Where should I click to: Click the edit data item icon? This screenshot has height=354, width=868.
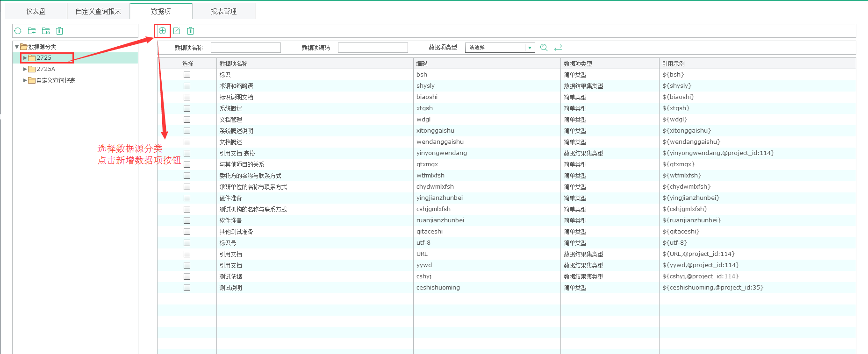tap(177, 31)
